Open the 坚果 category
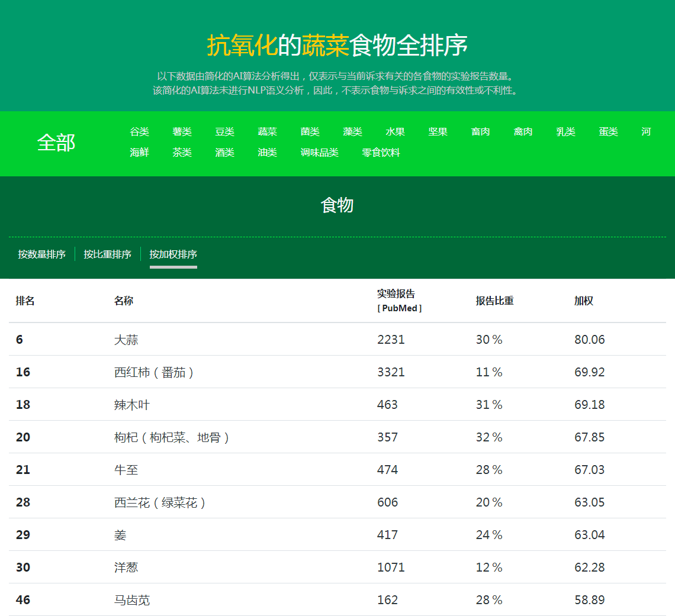 pyautogui.click(x=438, y=132)
